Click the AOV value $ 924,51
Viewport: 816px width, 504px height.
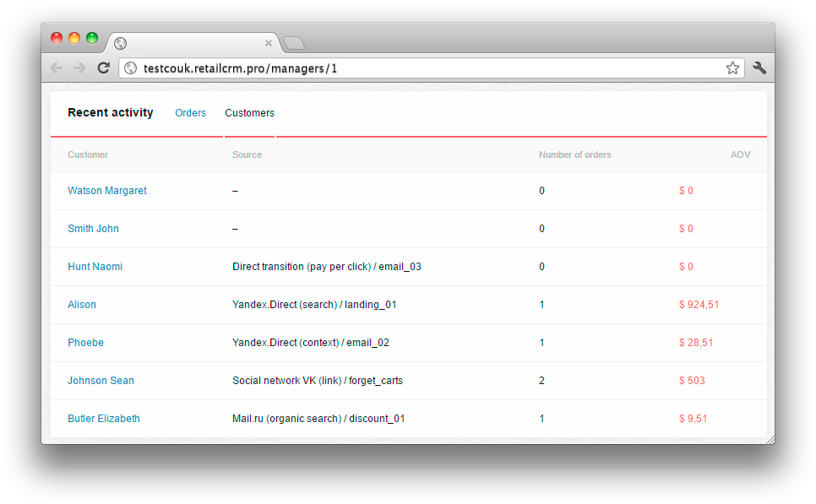click(x=699, y=304)
